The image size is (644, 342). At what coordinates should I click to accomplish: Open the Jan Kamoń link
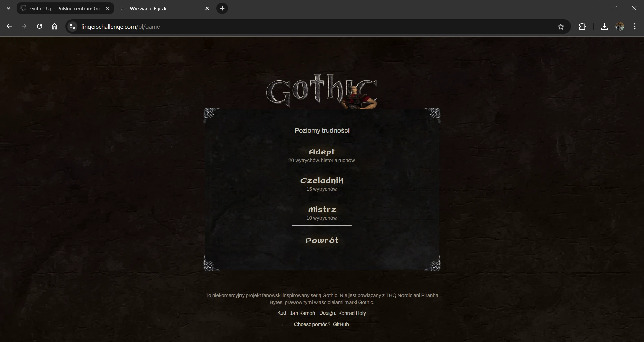[x=302, y=313]
